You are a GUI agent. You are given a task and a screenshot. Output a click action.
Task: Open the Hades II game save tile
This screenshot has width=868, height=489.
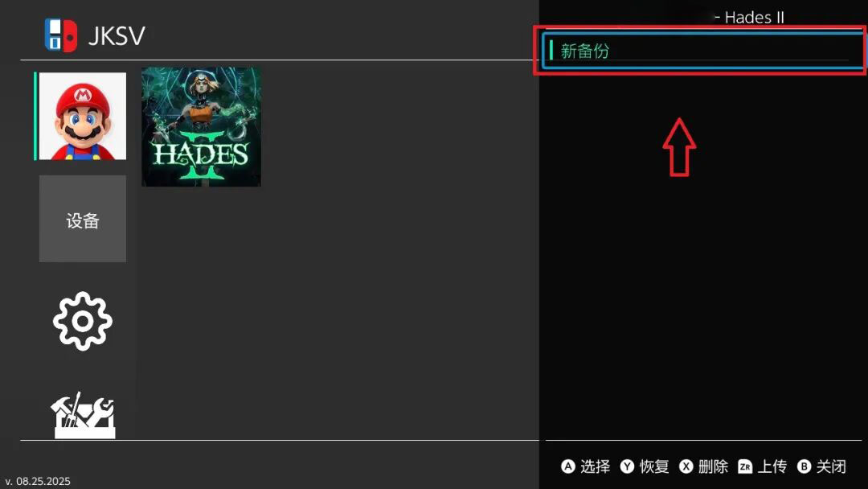201,127
